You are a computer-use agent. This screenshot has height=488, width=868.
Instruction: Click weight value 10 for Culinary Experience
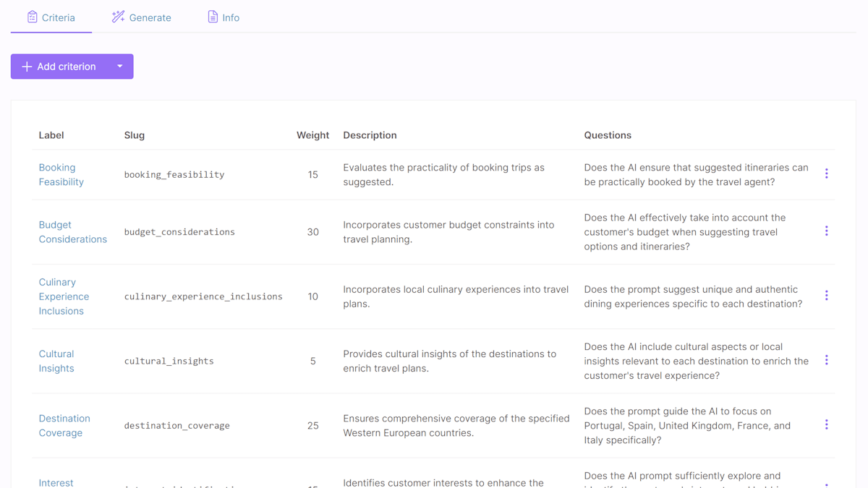point(312,296)
